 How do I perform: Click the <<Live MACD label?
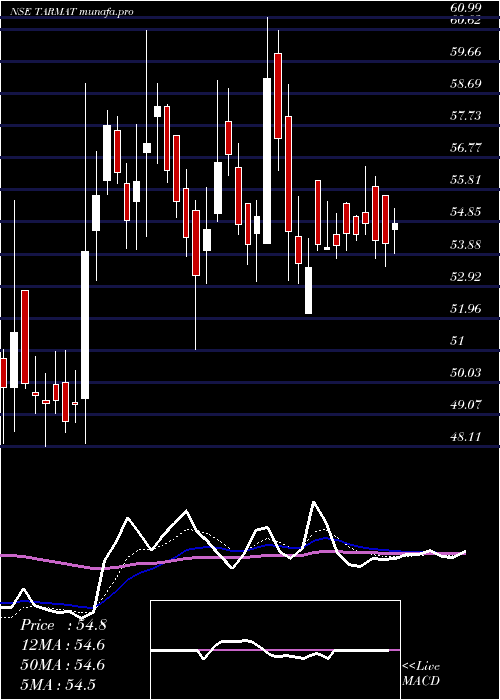pos(421,673)
